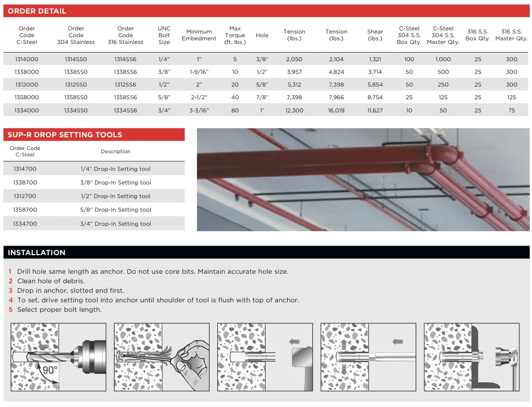Select order code 1358000
The image size is (532, 407).
tap(26, 97)
